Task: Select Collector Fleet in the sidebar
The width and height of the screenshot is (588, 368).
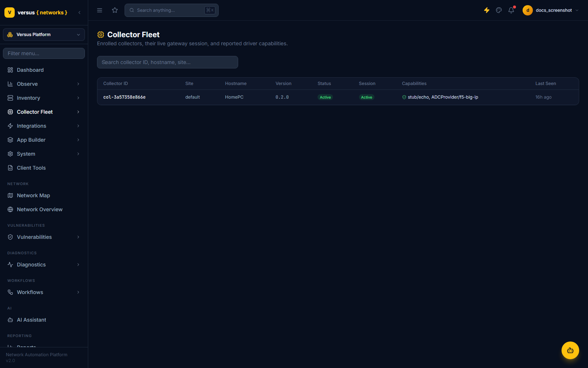Action: coord(44,112)
